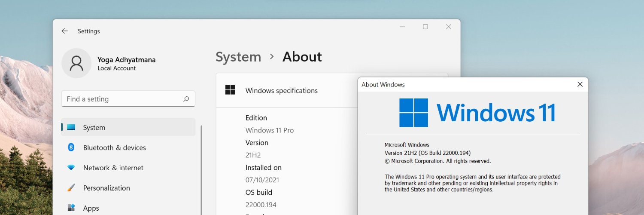This screenshot has height=215, width=644.
Task: Open Network & internet settings
Action: (128, 168)
